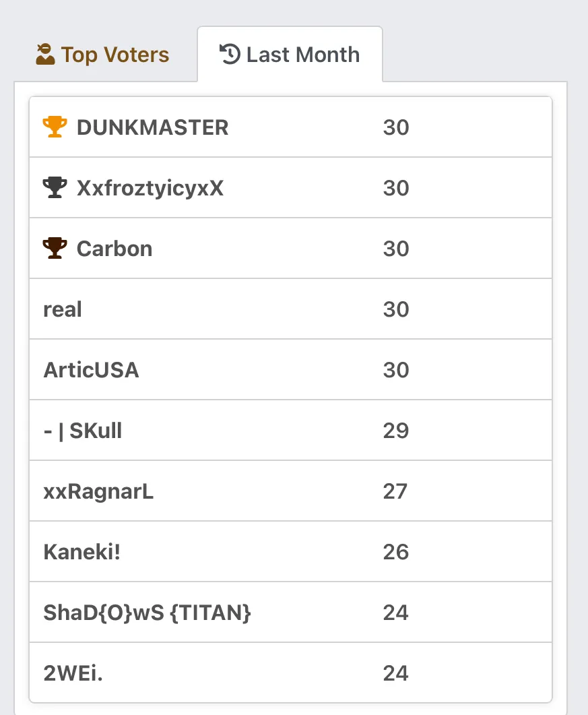This screenshot has width=588, height=715.
Task: Click the voter icon on Top Voters tab
Action: [45, 55]
